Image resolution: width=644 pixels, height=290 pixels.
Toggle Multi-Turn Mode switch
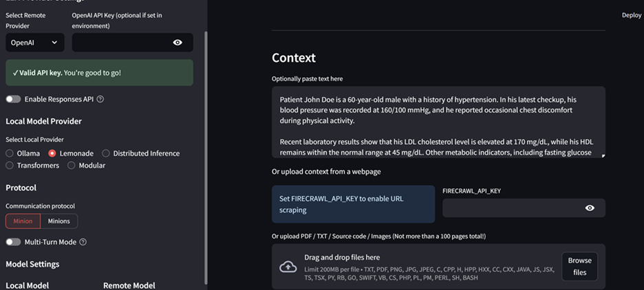(x=13, y=242)
